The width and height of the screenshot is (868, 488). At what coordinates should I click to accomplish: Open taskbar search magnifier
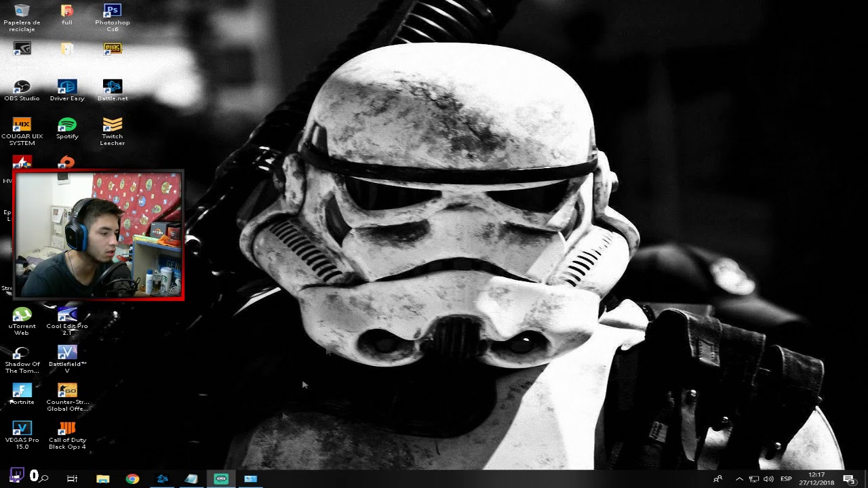tap(43, 479)
